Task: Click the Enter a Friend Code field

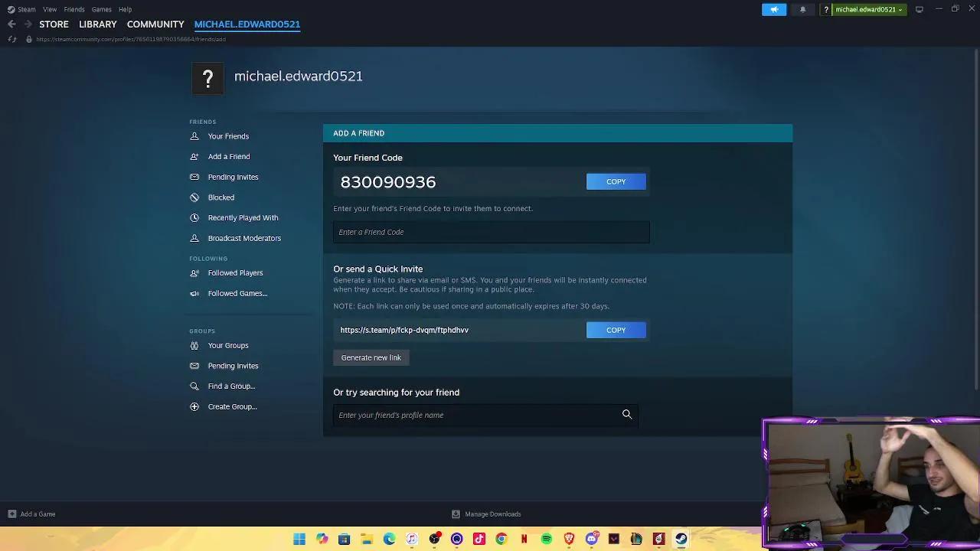Action: 491,232
